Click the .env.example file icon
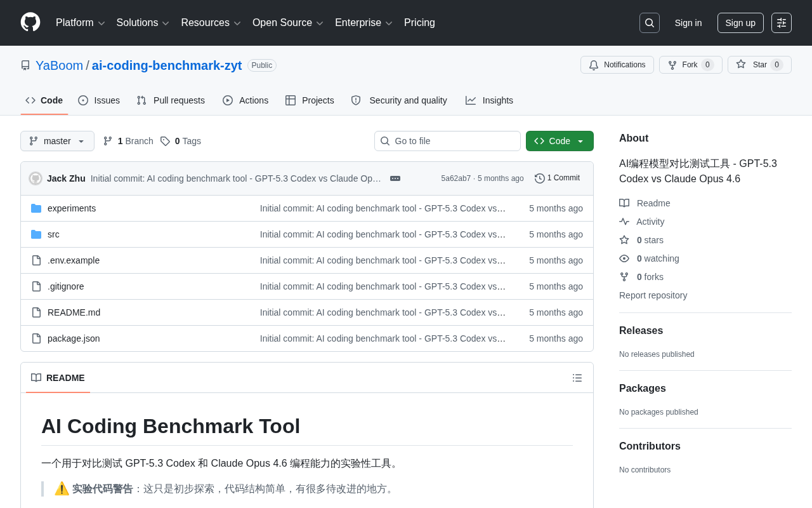Image resolution: width=812 pixels, height=508 pixels. click(x=36, y=260)
